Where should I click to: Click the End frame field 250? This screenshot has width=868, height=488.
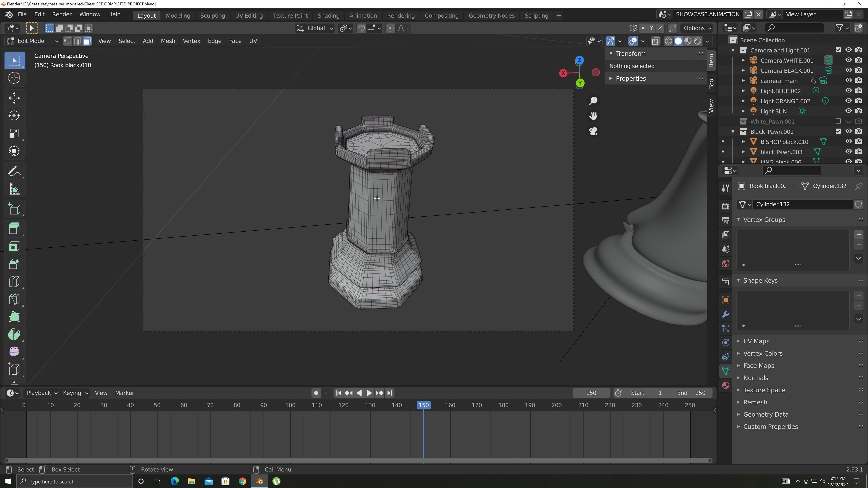pos(691,393)
